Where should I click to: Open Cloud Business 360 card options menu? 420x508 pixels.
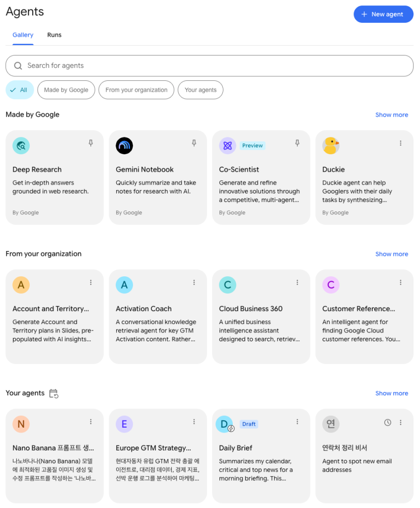point(297,282)
